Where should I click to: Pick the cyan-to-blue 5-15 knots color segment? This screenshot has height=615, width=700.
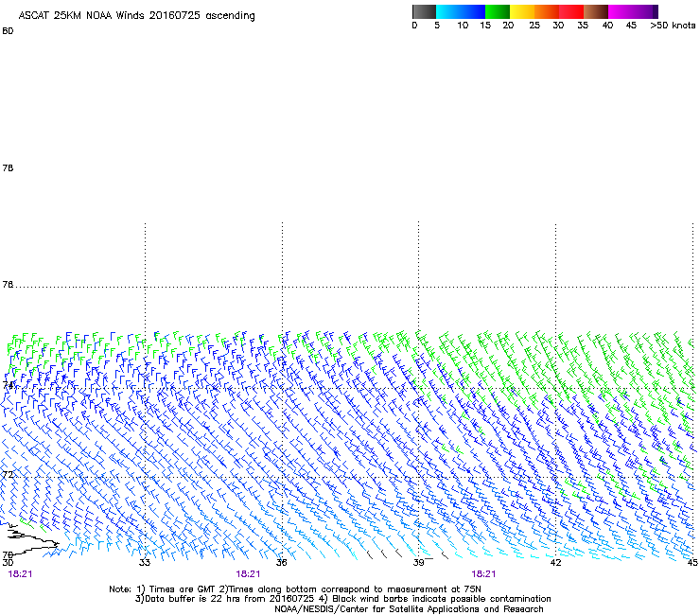(x=461, y=11)
